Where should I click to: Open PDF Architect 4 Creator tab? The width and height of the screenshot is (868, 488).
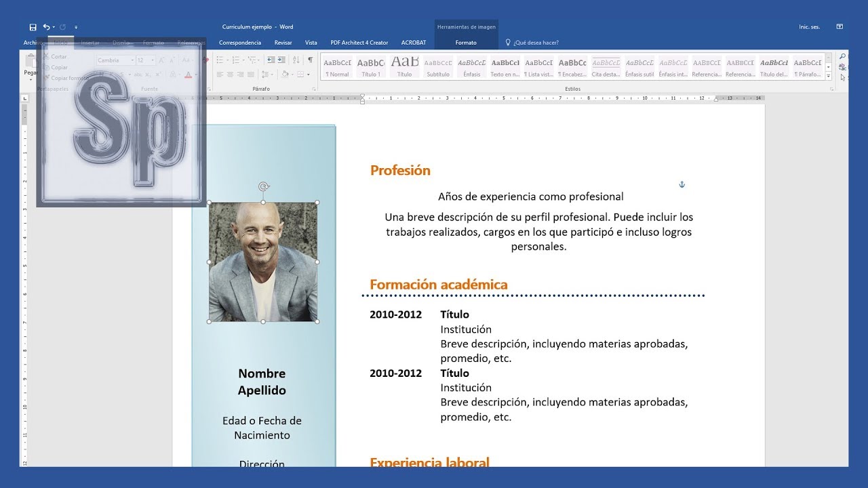coord(359,42)
